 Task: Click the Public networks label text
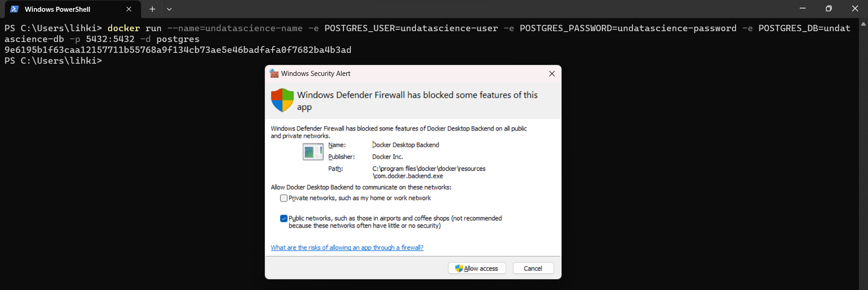[395, 222]
